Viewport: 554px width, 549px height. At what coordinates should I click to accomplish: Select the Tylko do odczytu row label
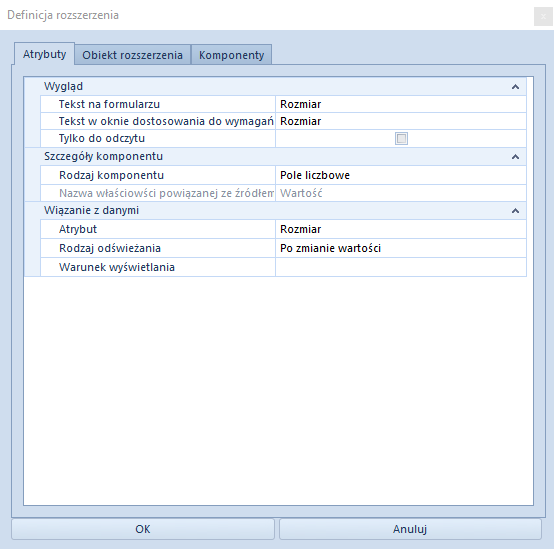point(102,138)
